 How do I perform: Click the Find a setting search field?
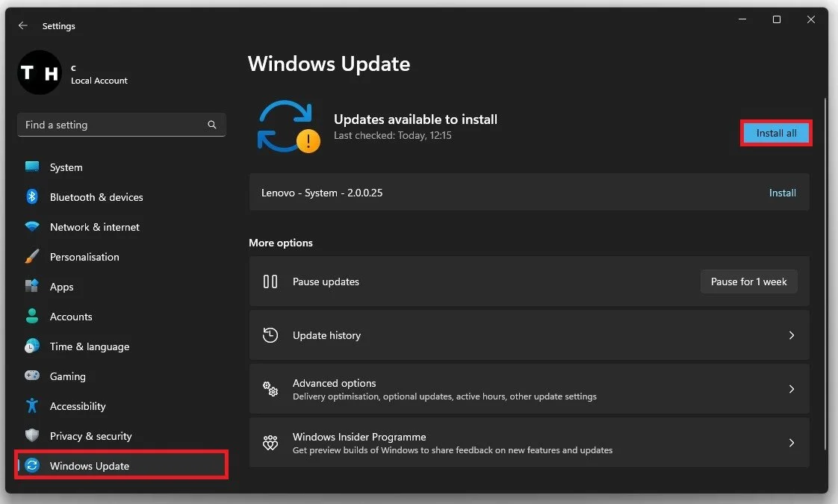coord(121,125)
